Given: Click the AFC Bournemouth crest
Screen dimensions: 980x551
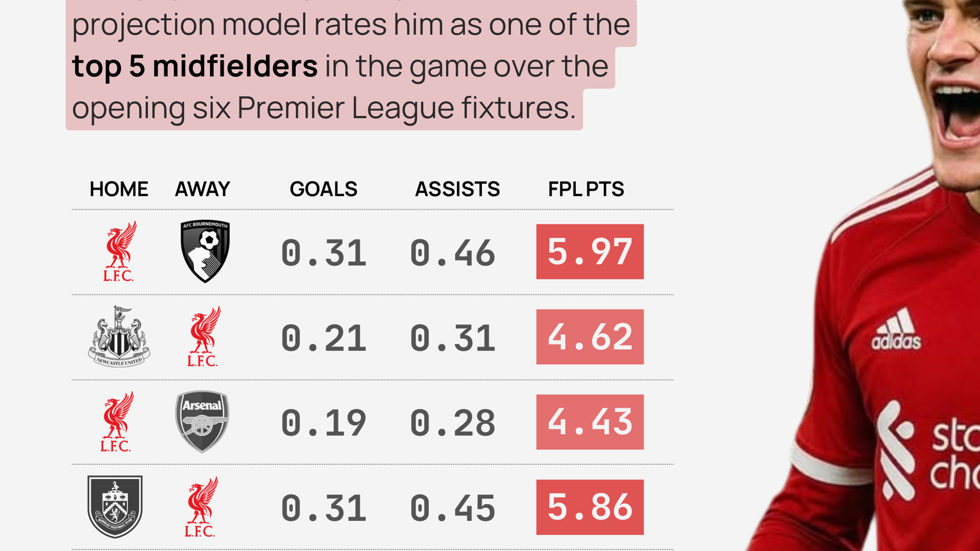Looking at the screenshot, I should coord(205,251).
